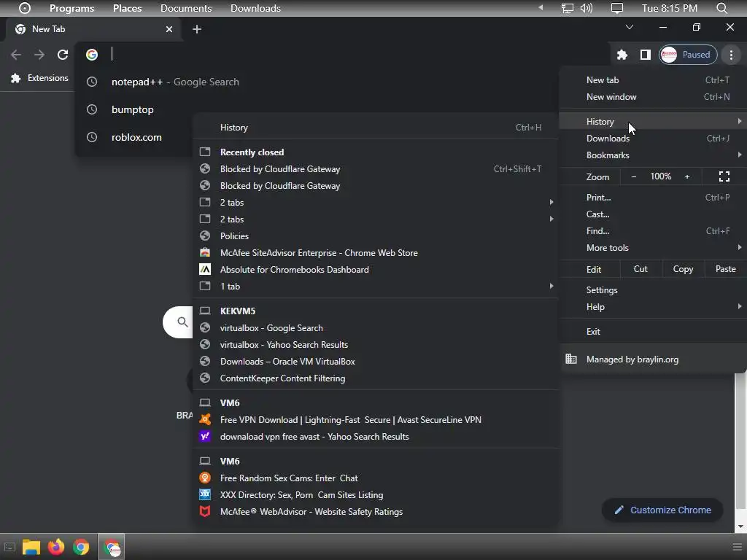Open Downloads from Chrome menu

coord(653,138)
